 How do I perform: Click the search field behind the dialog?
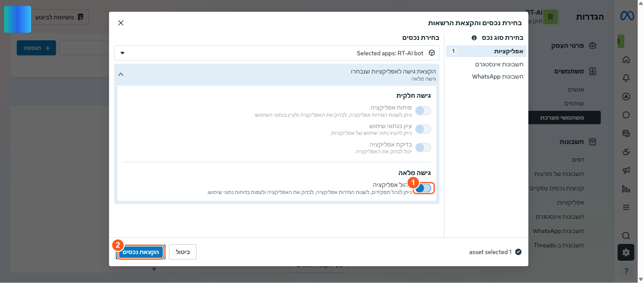coord(84,48)
